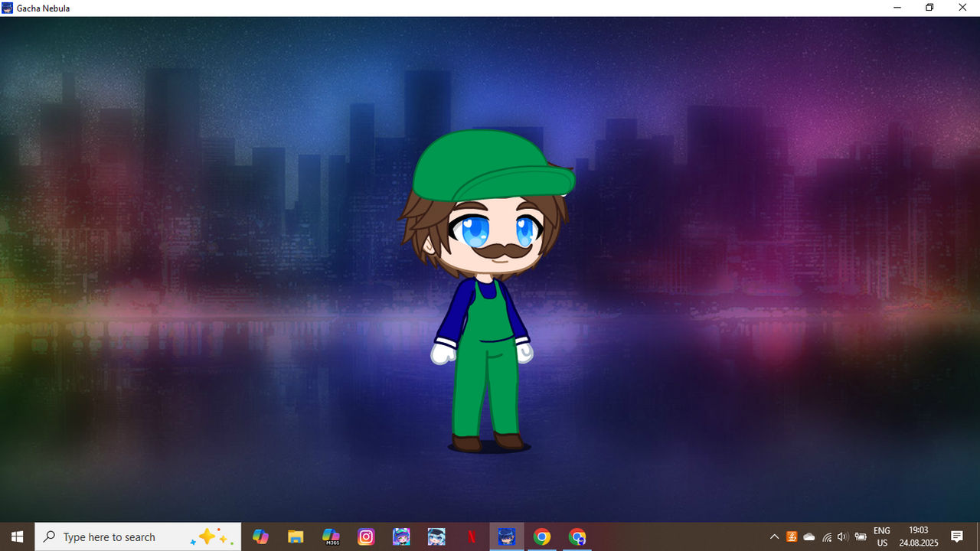
Task: Check the battery status icon
Action: tap(861, 536)
